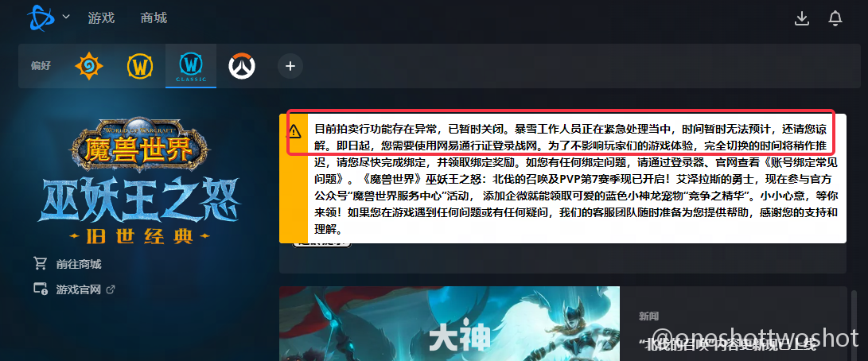Image resolution: width=868 pixels, height=361 pixels.
Task: Open the 游戏官网 link
Action: (x=79, y=289)
